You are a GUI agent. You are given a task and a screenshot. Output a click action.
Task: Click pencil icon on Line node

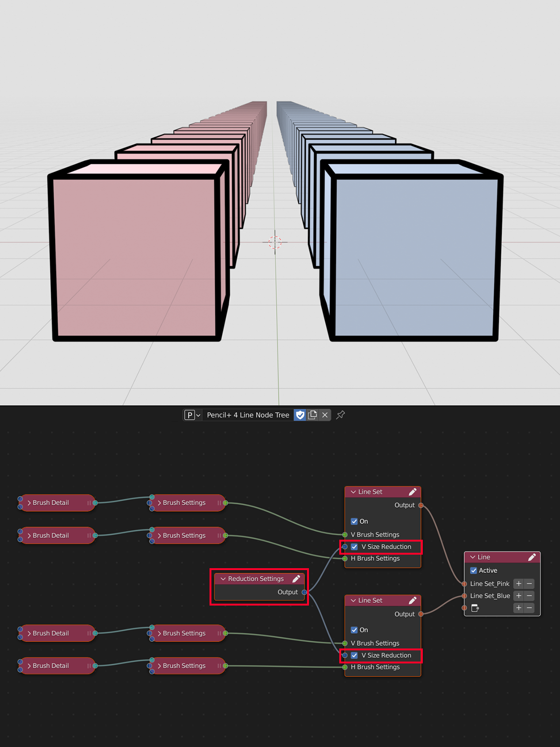pos(532,557)
